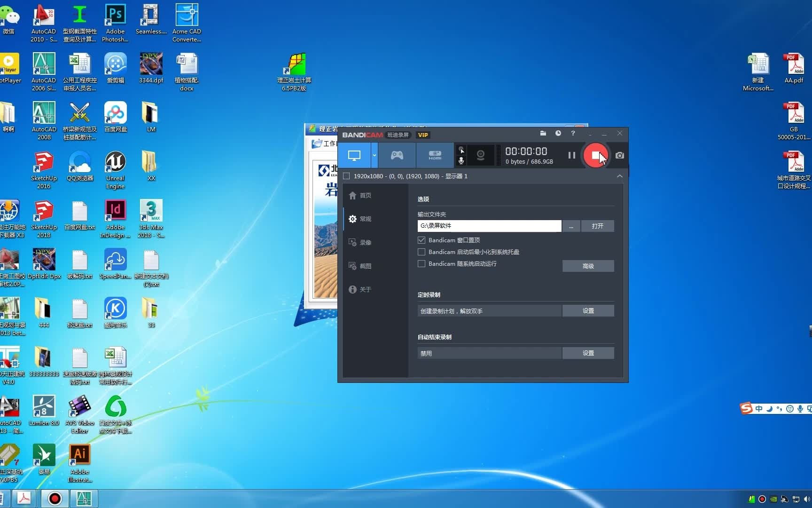Click the red record/stop button
Screen dimensions: 812x508
coord(595,155)
